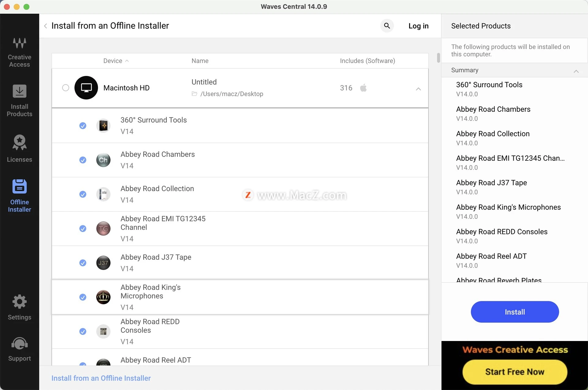
Task: Click the EMI TG12345 Channel product icon
Action: tap(104, 228)
